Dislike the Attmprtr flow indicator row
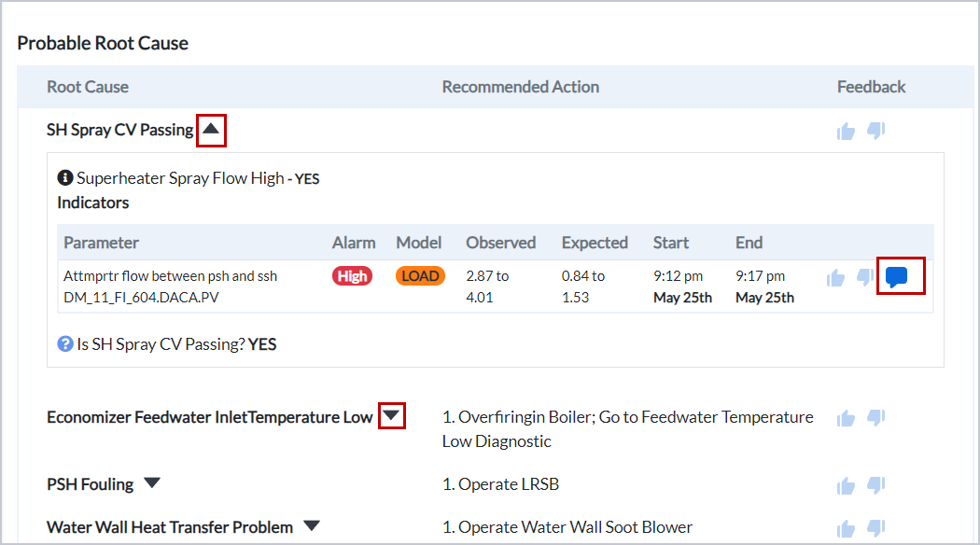This screenshot has width=980, height=545. coord(865,277)
